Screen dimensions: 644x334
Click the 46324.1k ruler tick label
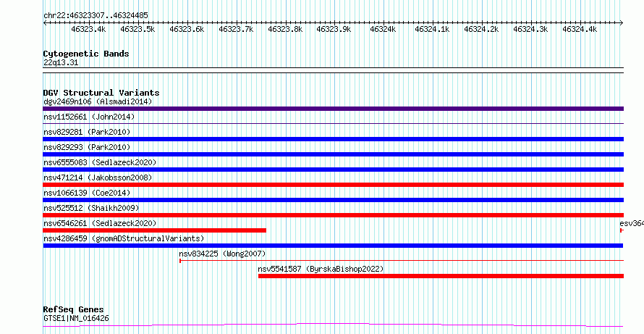pyautogui.click(x=432, y=29)
